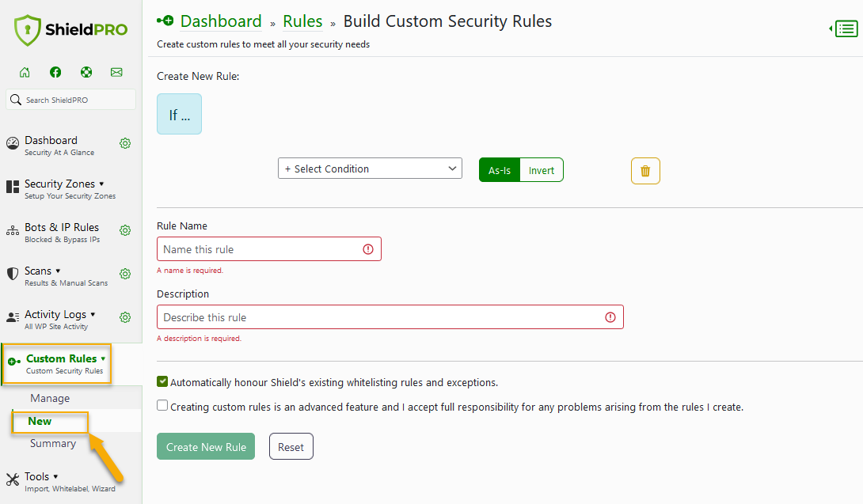
Task: Open the Dashboard settings gear
Action: [125, 143]
